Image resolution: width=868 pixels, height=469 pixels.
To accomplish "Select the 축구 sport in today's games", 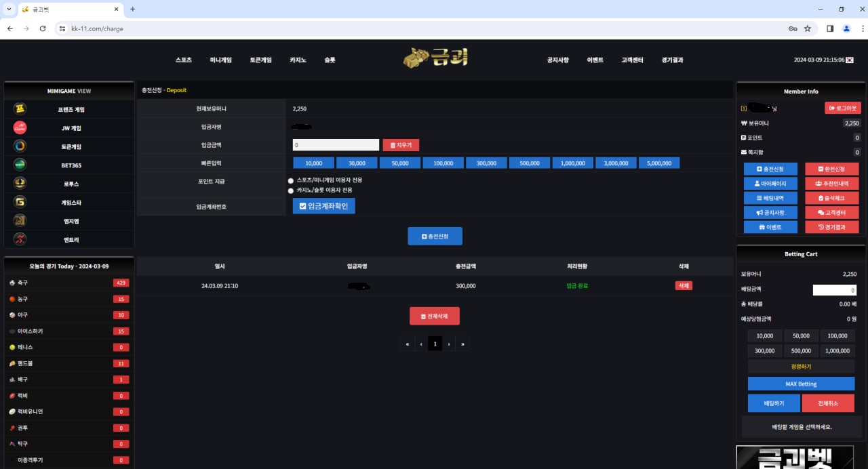I will (x=24, y=283).
